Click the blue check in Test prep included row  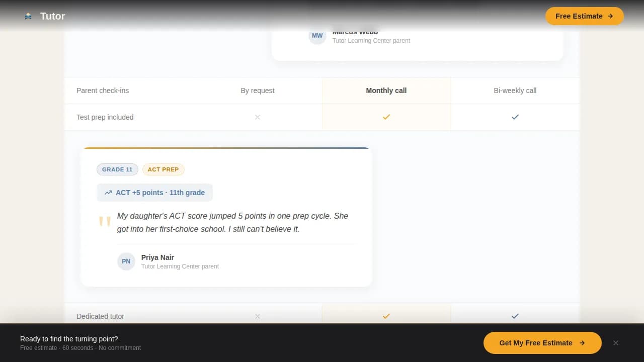515,117
